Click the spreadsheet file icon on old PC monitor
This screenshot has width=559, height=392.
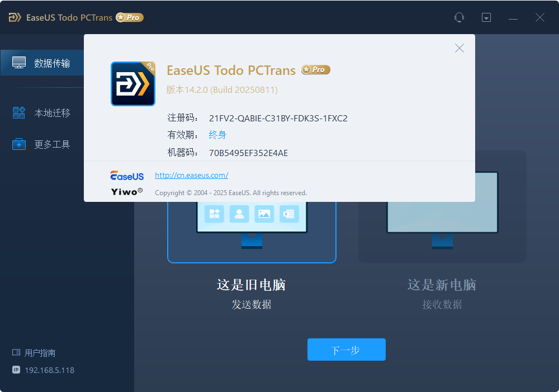289,214
